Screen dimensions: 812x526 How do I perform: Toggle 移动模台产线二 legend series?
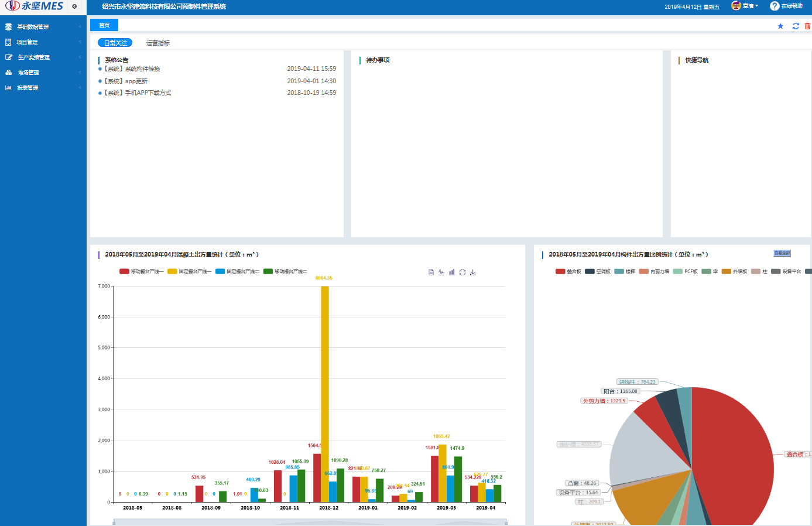pos(285,272)
